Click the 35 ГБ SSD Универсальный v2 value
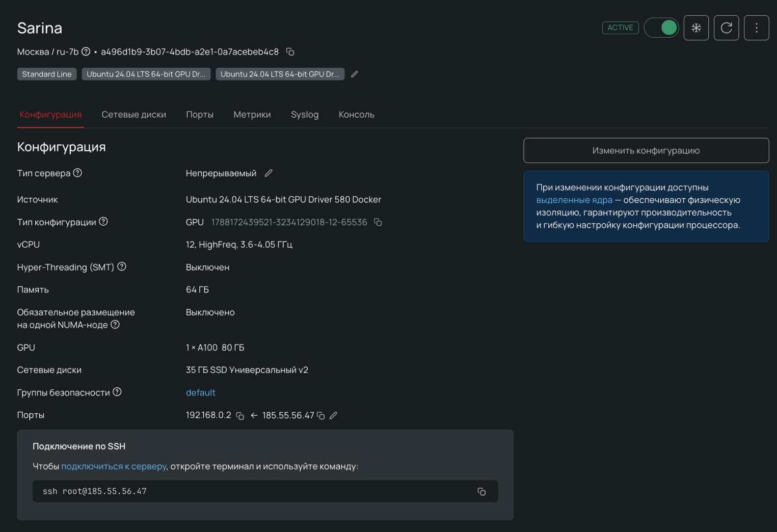Viewport: 777px width, 532px height. (247, 370)
